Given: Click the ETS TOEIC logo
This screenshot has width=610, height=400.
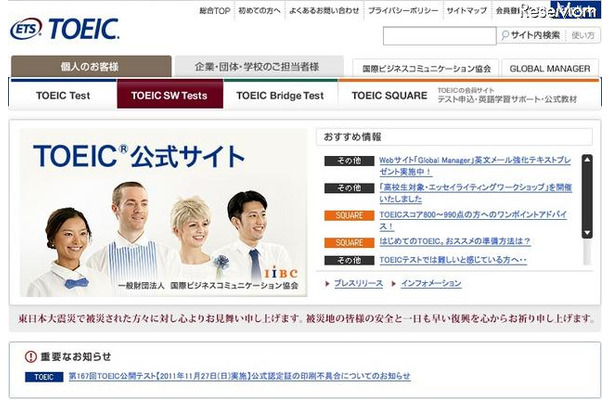Looking at the screenshot, I should click(65, 29).
